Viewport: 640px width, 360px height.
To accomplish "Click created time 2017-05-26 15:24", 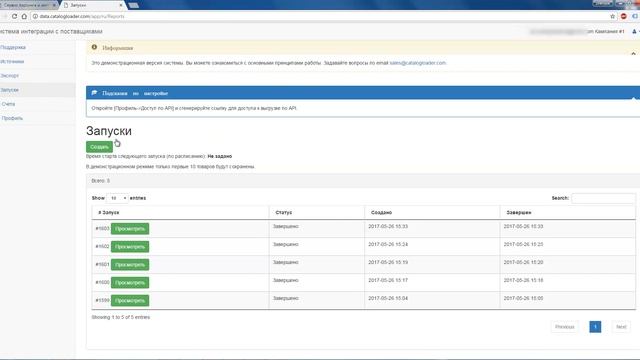I will pos(388,244).
